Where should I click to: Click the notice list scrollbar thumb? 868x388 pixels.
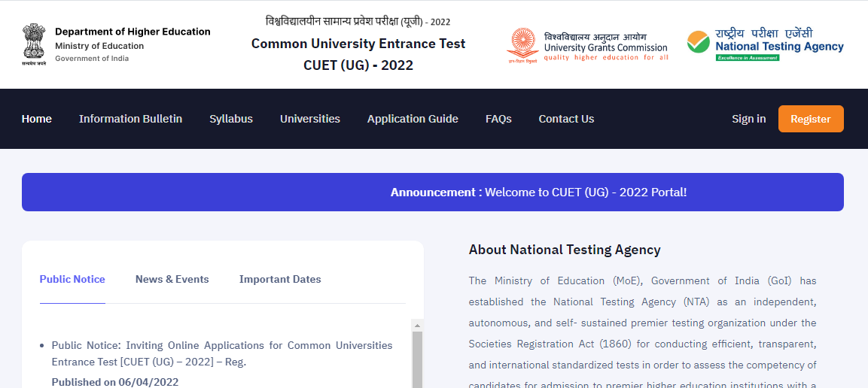[417, 359]
